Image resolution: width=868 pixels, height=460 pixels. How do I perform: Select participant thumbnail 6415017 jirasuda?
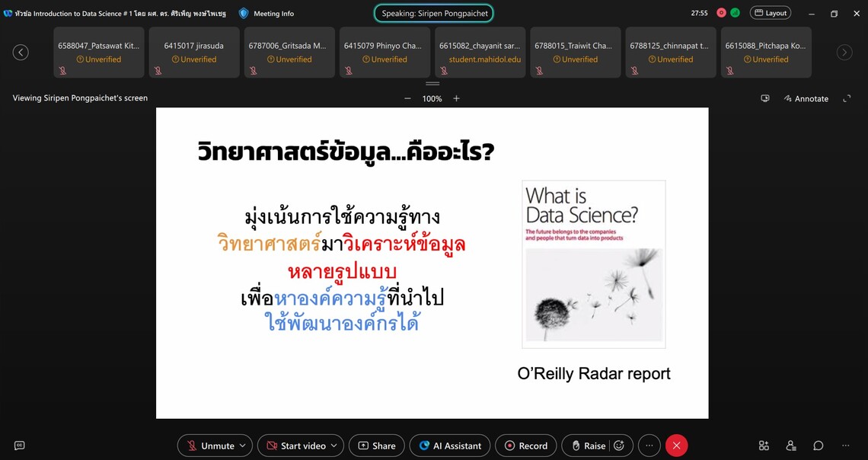[x=194, y=52]
